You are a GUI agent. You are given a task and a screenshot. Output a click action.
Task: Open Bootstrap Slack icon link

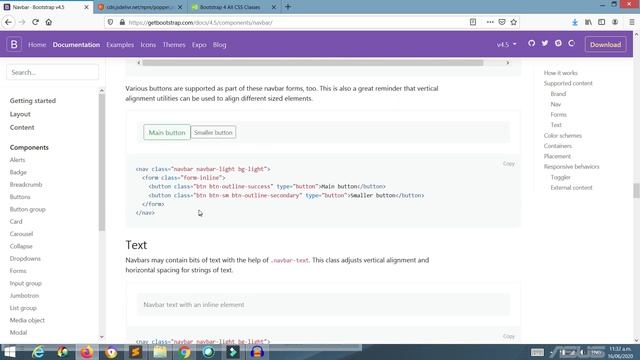[x=558, y=43]
